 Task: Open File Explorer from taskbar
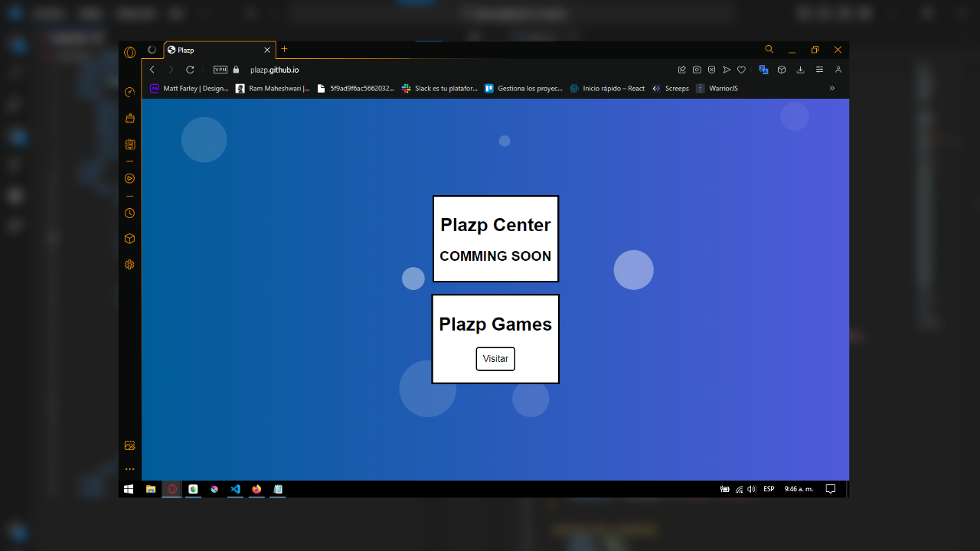click(x=152, y=489)
